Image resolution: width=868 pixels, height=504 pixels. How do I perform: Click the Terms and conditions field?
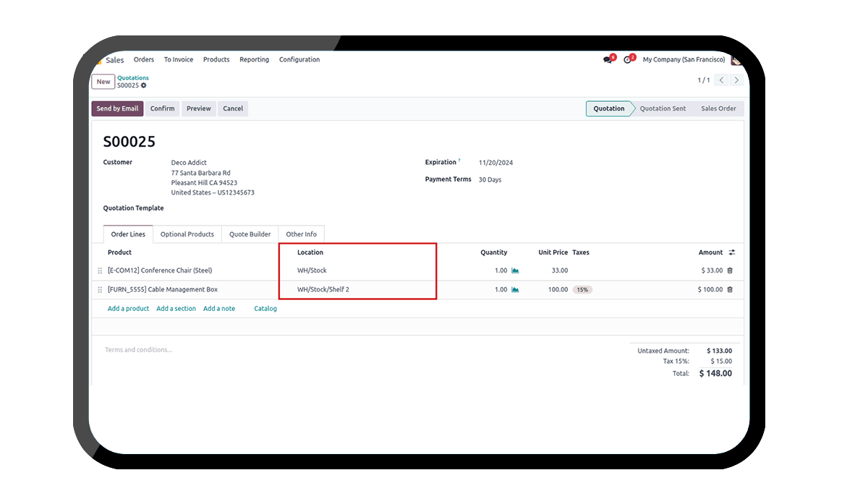coord(139,350)
